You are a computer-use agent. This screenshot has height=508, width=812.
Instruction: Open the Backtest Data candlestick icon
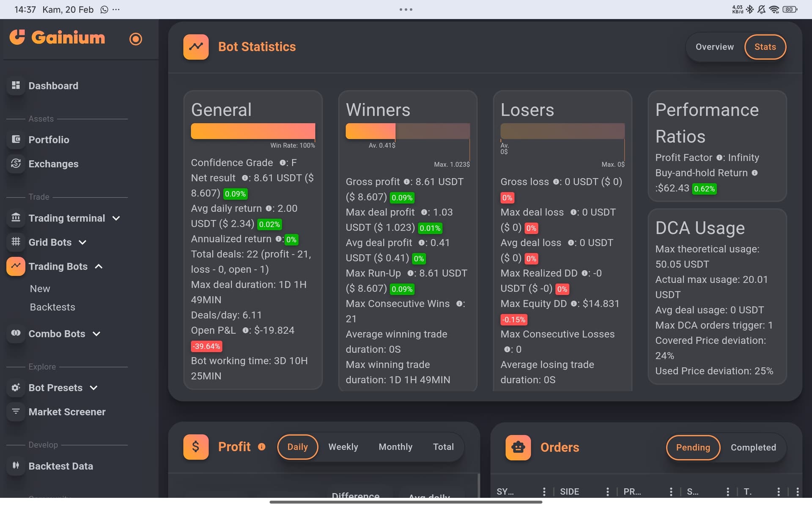click(16, 466)
